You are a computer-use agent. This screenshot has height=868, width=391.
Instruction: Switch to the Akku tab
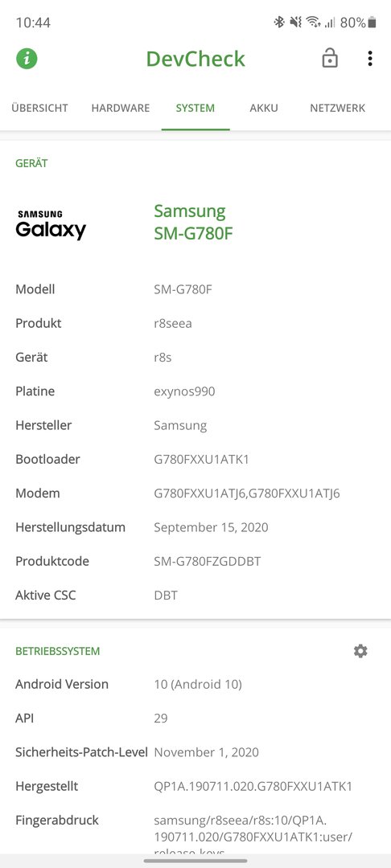pos(264,108)
